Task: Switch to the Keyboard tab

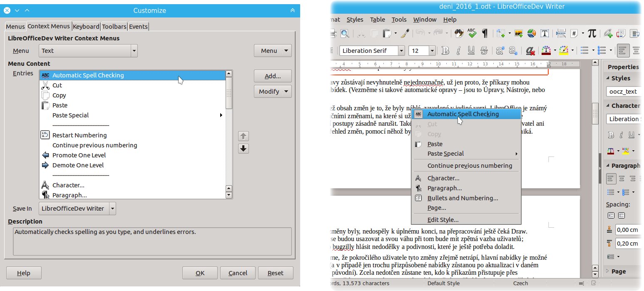Action: (86, 27)
